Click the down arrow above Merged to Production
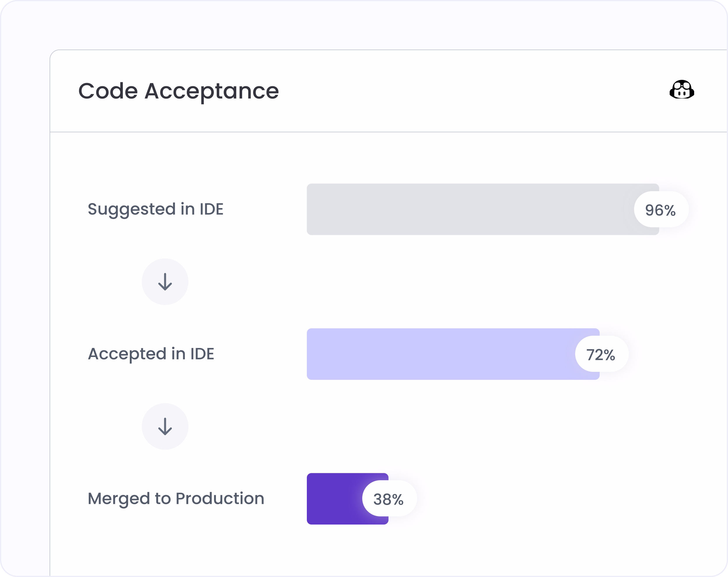The width and height of the screenshot is (728, 577). tap(165, 427)
